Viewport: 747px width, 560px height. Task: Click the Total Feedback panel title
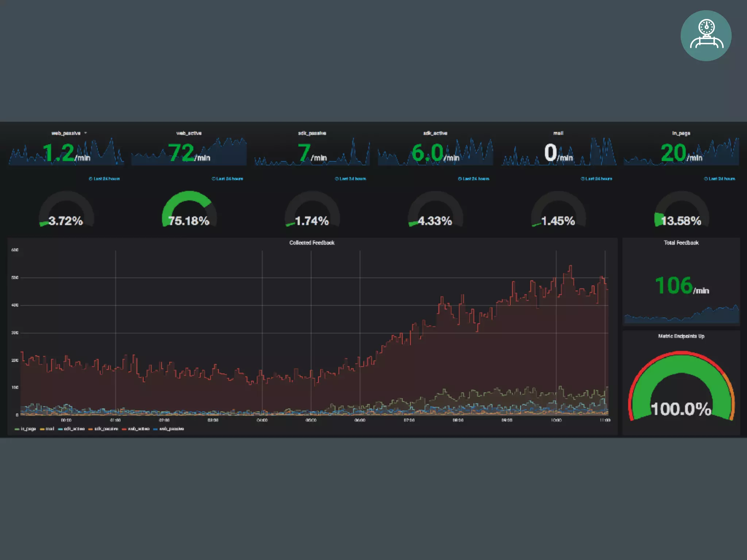(x=681, y=243)
